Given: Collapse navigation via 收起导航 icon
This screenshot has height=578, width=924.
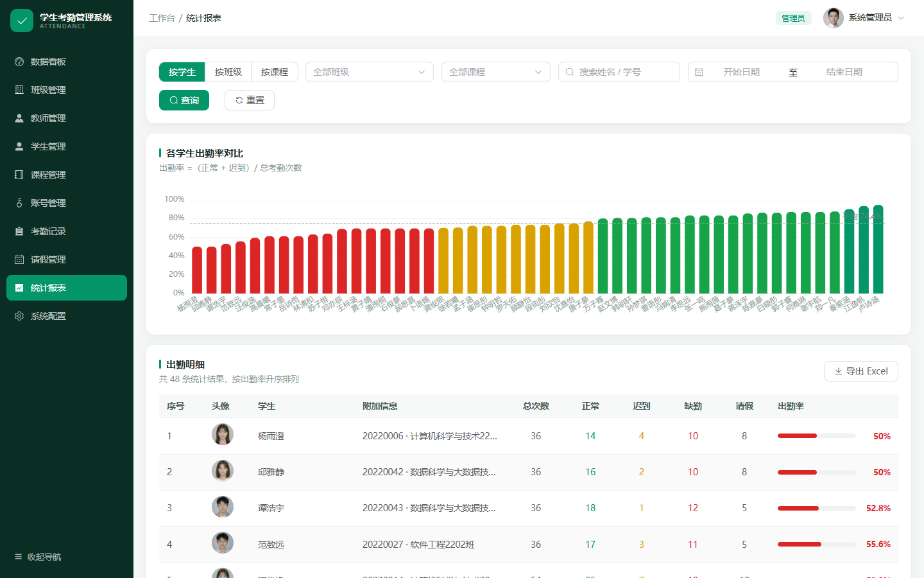Looking at the screenshot, I should point(18,557).
